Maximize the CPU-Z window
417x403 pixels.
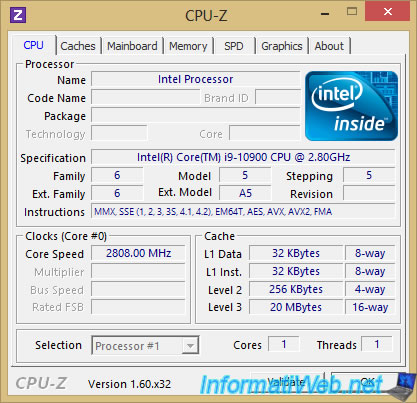coord(352,12)
